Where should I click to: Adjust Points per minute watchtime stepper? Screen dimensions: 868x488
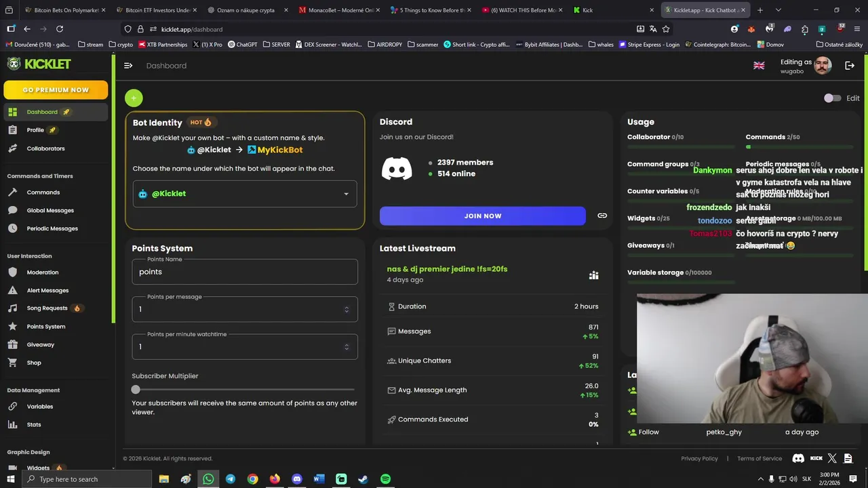click(x=347, y=347)
